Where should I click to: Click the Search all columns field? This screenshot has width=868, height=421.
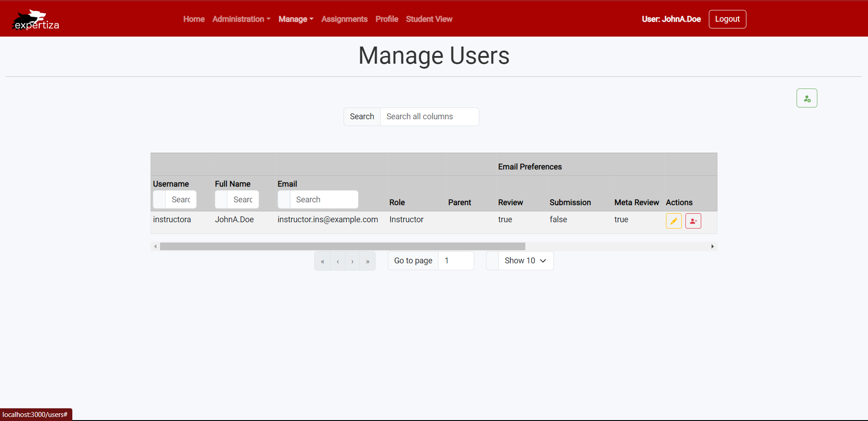point(429,117)
